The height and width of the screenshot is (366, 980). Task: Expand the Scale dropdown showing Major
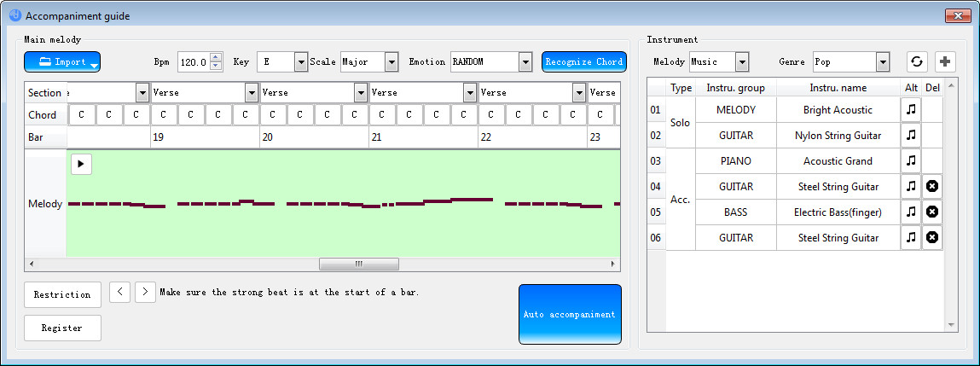coord(391,61)
